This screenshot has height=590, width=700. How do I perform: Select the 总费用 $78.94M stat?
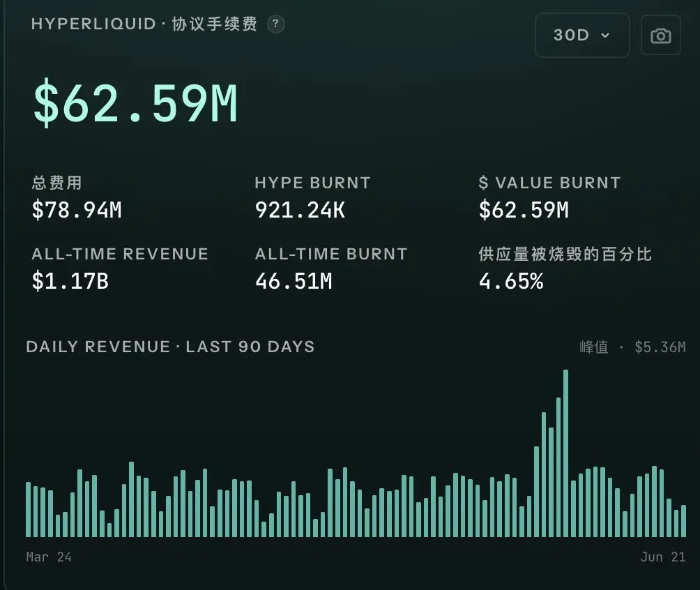tap(77, 198)
